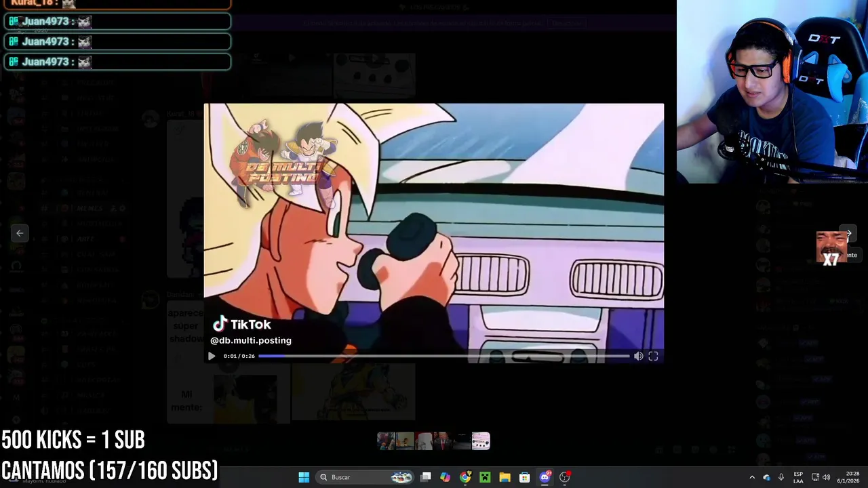Mute the video with the speaker icon
Screen dimensions: 868x488
[638, 356]
